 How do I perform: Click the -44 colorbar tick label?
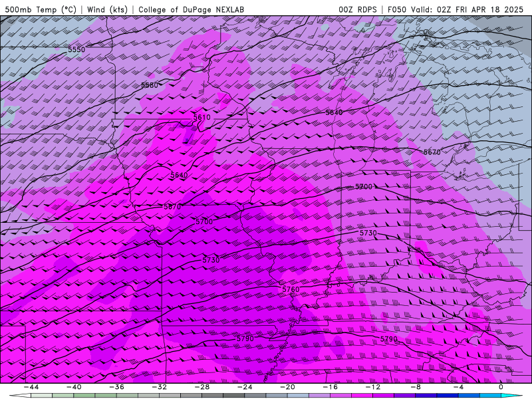tap(31, 387)
